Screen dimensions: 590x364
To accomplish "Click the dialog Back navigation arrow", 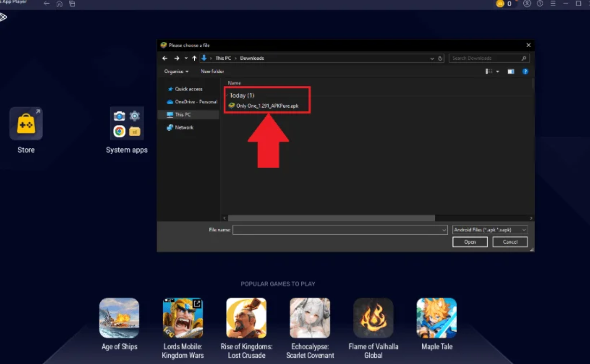I will [x=165, y=58].
